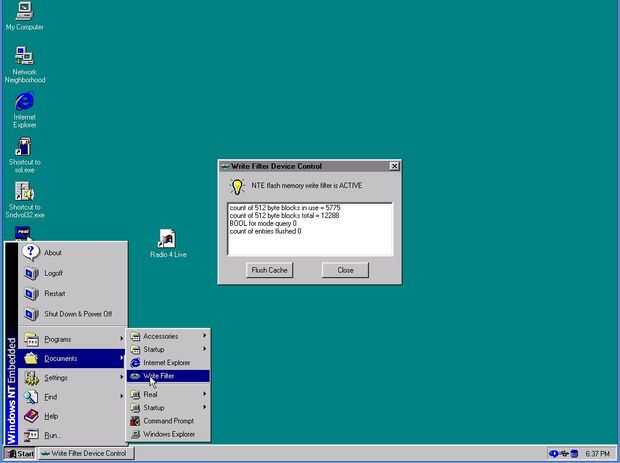Select Shut Down & Power Off

click(73, 314)
